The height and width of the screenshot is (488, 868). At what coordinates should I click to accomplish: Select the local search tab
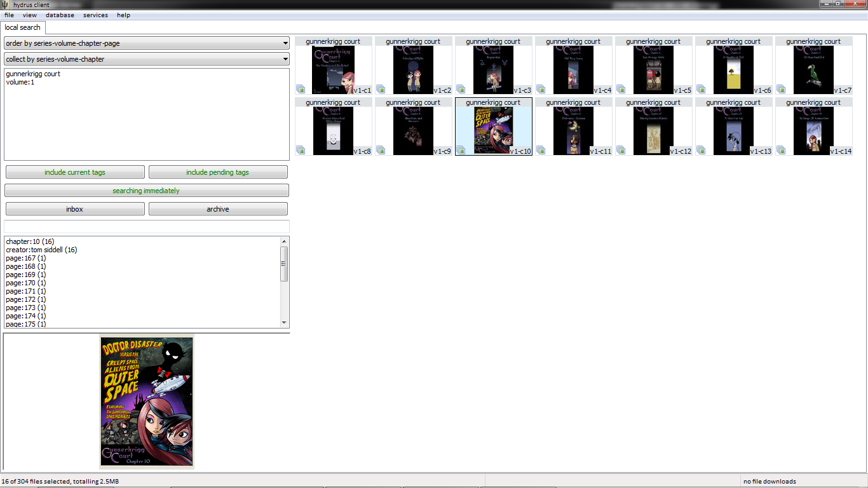pos(23,27)
